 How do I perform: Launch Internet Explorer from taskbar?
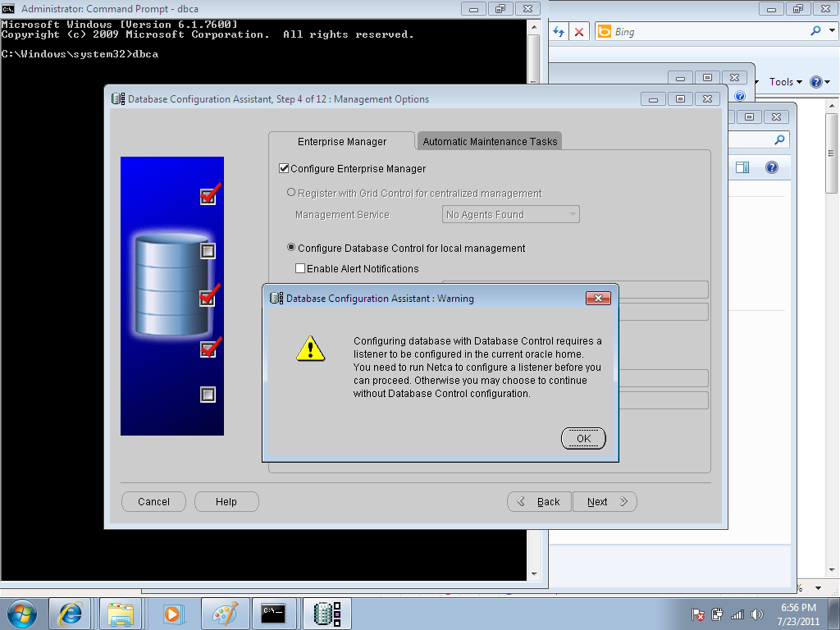tap(71, 614)
